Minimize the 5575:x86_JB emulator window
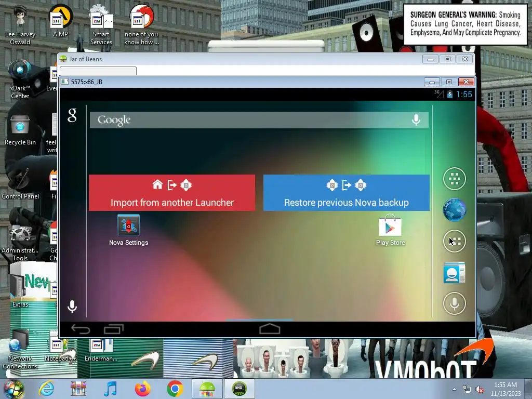 (432, 82)
